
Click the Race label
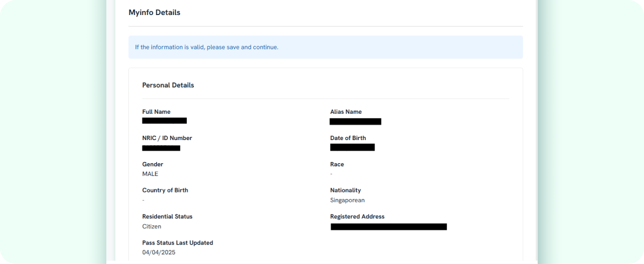pyautogui.click(x=337, y=164)
